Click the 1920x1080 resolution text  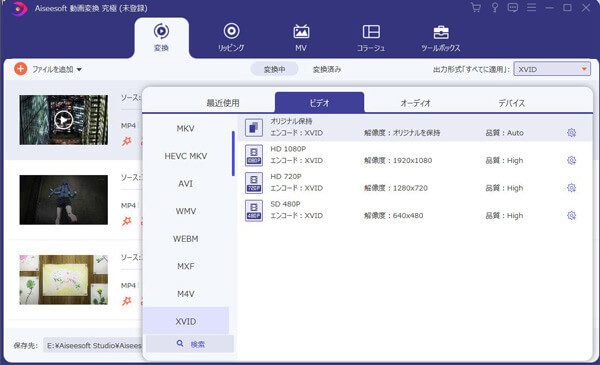412,161
